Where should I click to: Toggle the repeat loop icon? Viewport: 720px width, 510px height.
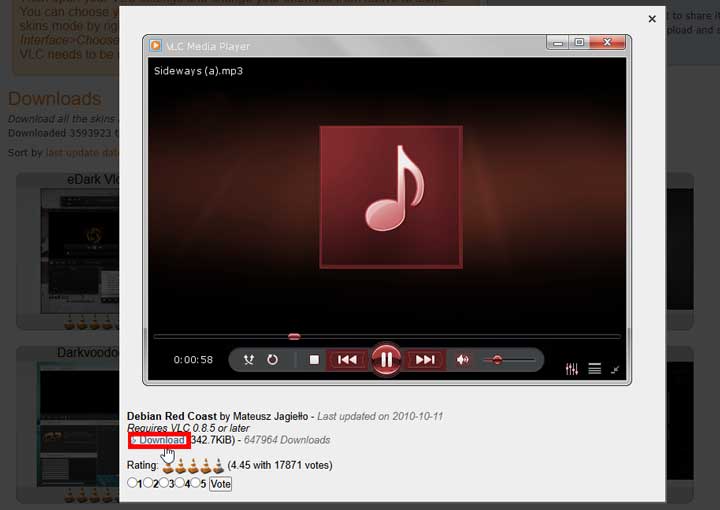click(x=272, y=359)
